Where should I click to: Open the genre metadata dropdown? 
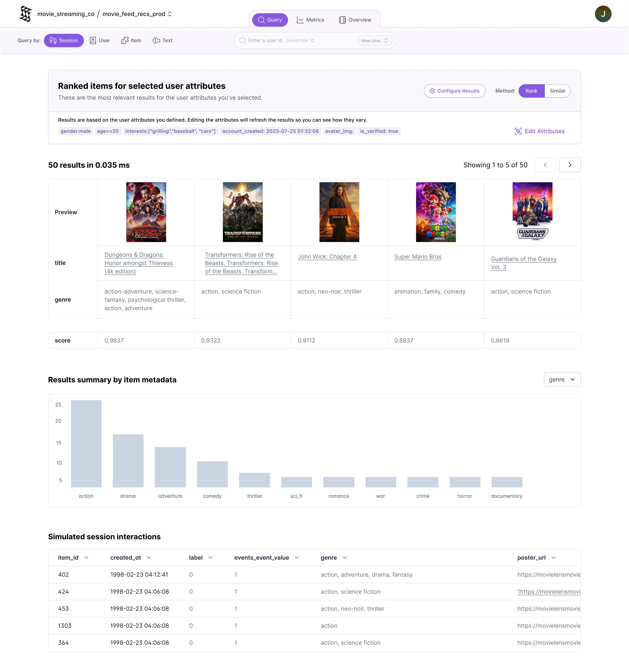(x=562, y=380)
